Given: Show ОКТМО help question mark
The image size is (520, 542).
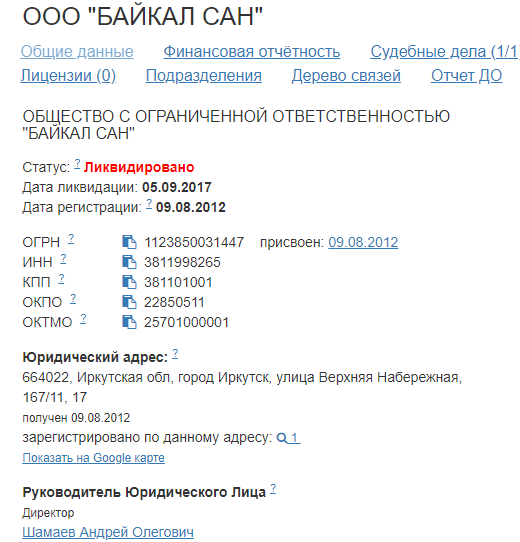Looking at the screenshot, I should (83, 319).
